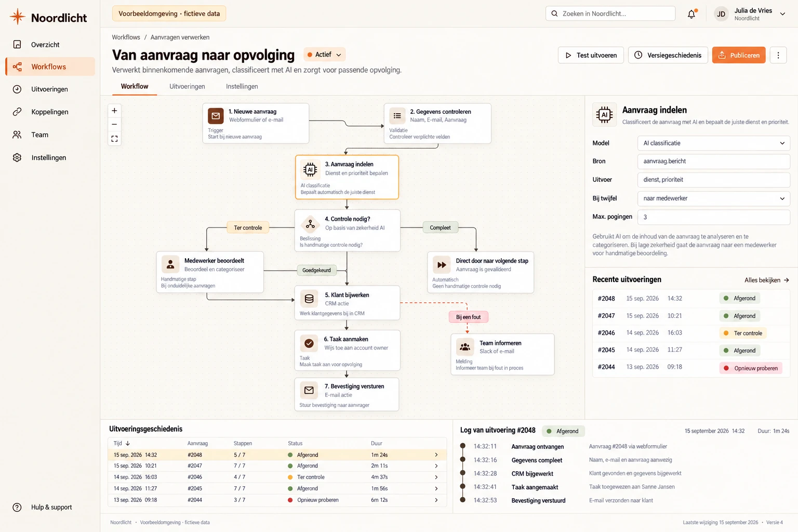Image resolution: width=798 pixels, height=532 pixels.
Task: Click the JD user avatar
Action: point(721,14)
